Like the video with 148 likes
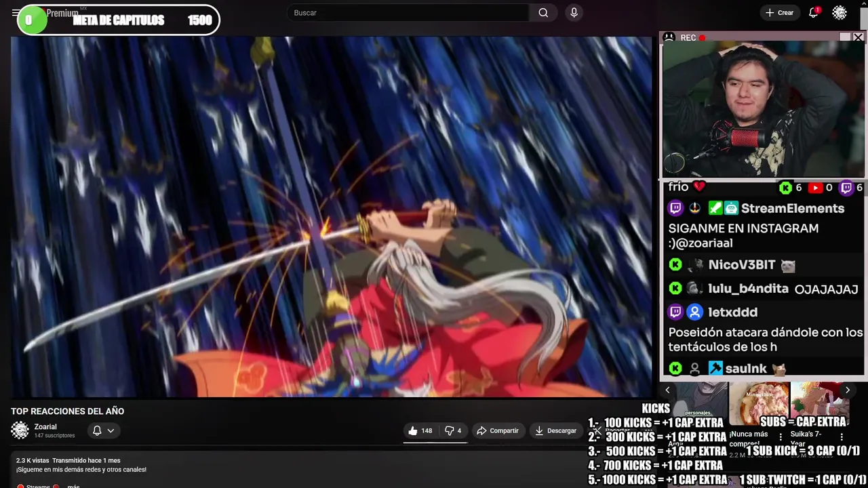 tap(420, 430)
